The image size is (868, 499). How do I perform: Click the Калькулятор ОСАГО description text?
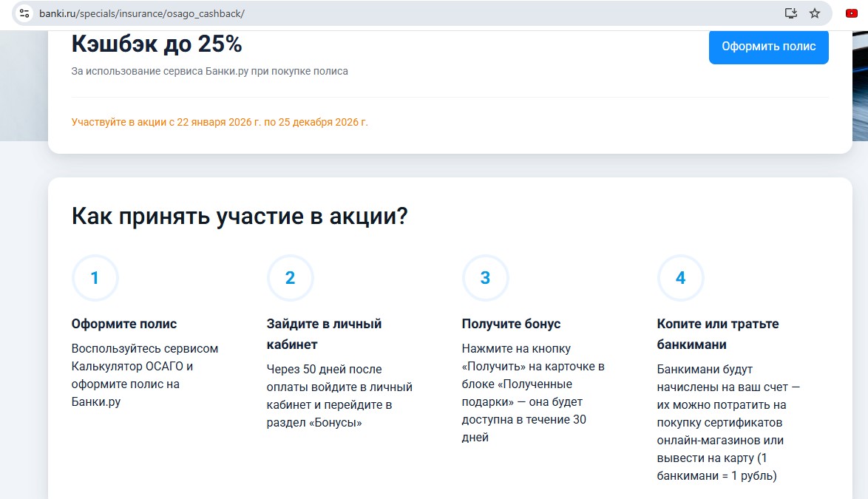144,375
